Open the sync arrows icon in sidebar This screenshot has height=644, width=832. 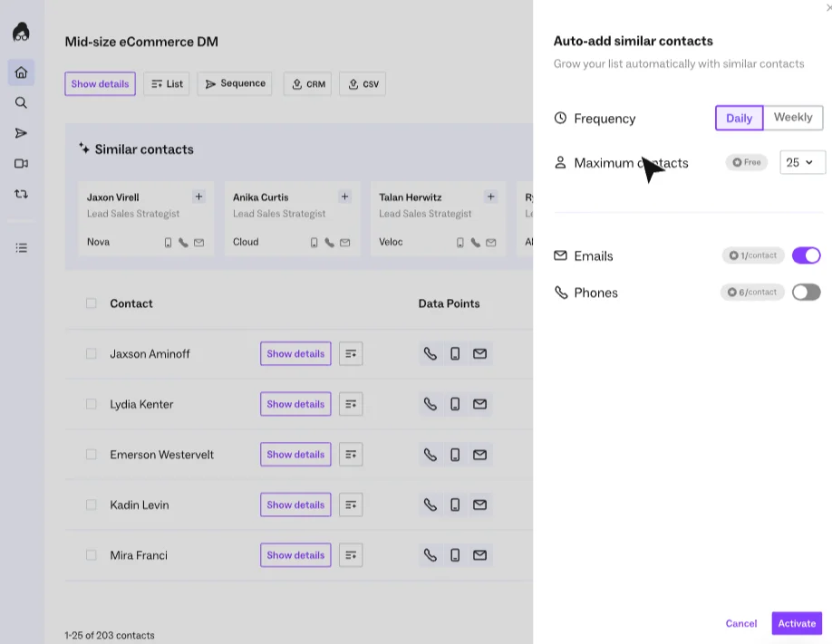[x=21, y=194]
